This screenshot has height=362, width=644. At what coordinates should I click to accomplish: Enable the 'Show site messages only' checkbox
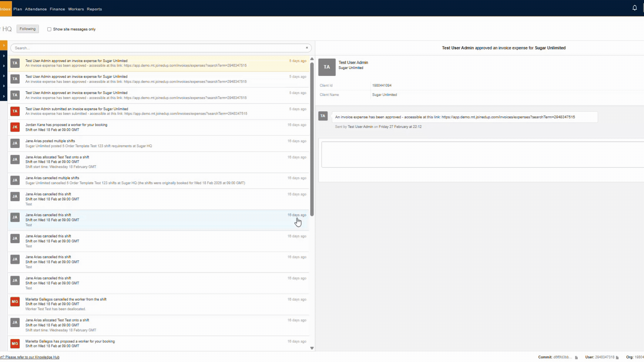(x=49, y=29)
